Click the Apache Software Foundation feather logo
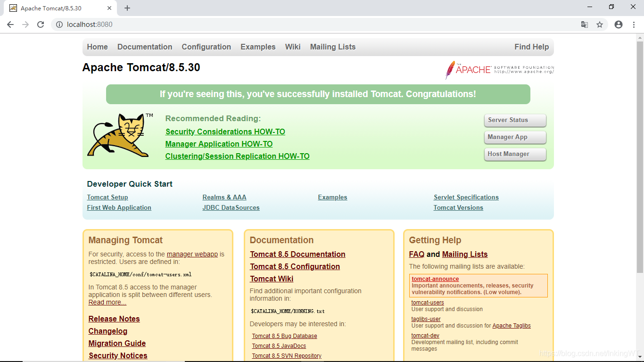The image size is (644, 362). pos(500,70)
